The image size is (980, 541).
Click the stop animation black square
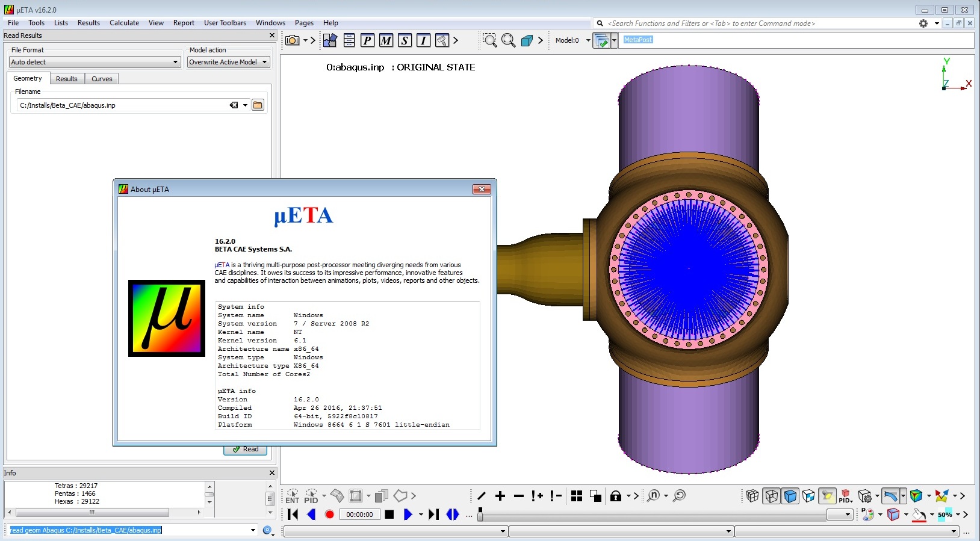[x=389, y=515]
